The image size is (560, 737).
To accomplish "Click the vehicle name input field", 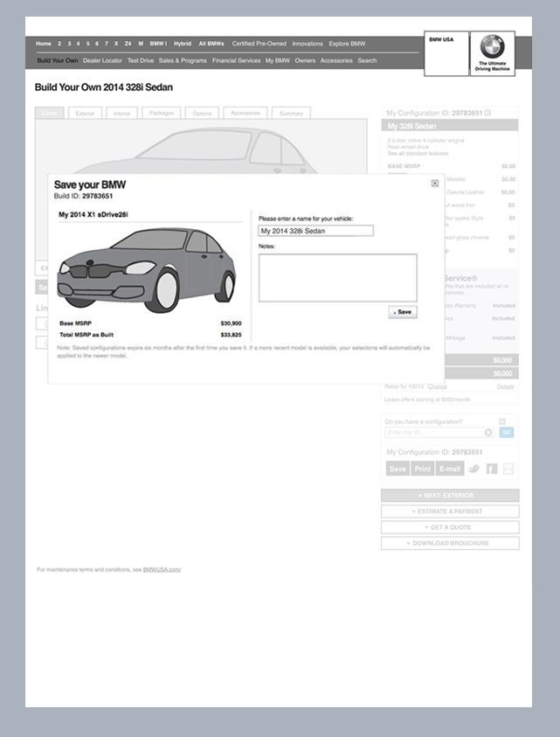I will (315, 231).
